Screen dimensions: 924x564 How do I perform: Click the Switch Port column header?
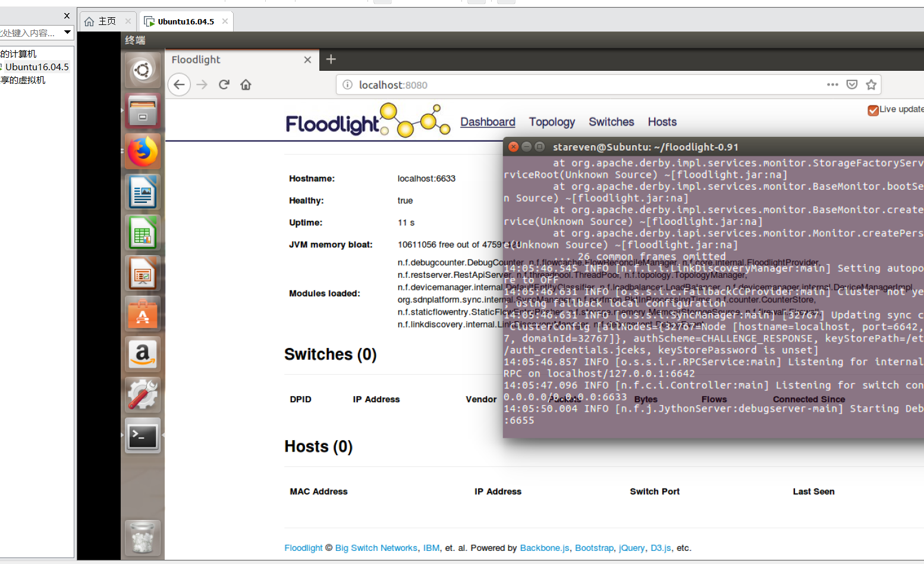tap(655, 491)
